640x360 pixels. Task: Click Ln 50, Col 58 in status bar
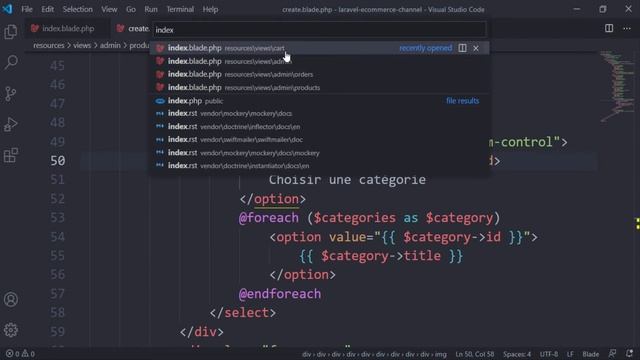[x=475, y=354]
